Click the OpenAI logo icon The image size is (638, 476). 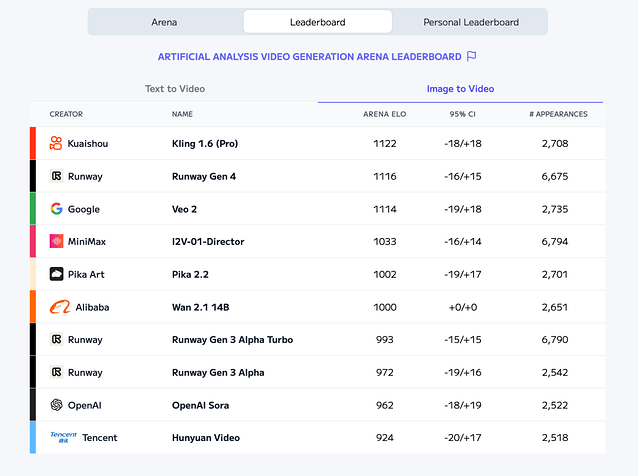click(x=56, y=405)
